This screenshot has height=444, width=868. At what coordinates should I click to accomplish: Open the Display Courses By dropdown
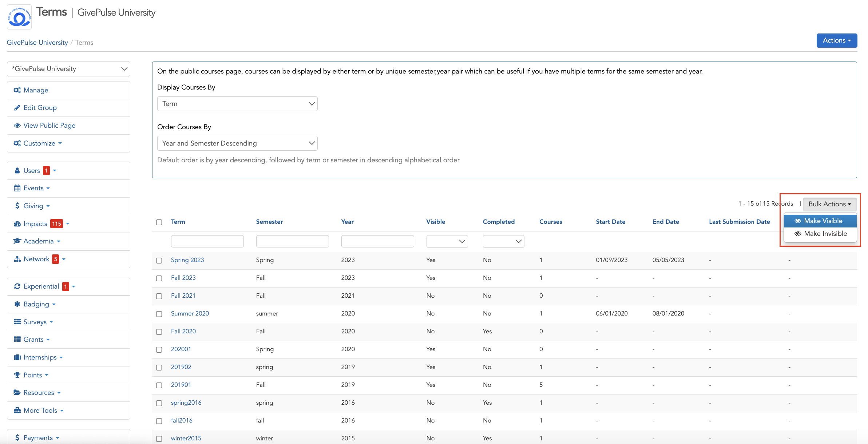(237, 104)
